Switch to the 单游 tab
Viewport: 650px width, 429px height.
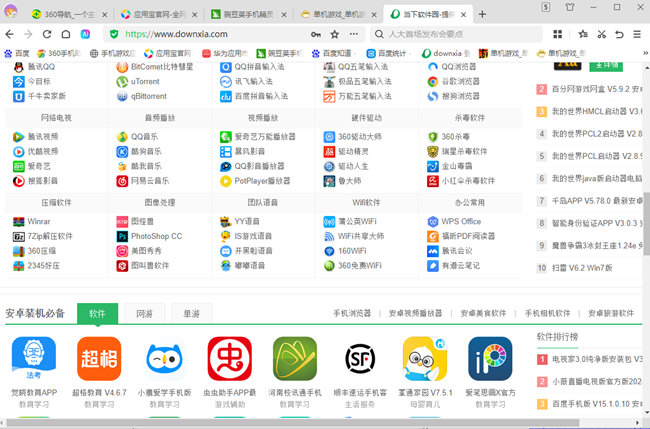(x=190, y=313)
